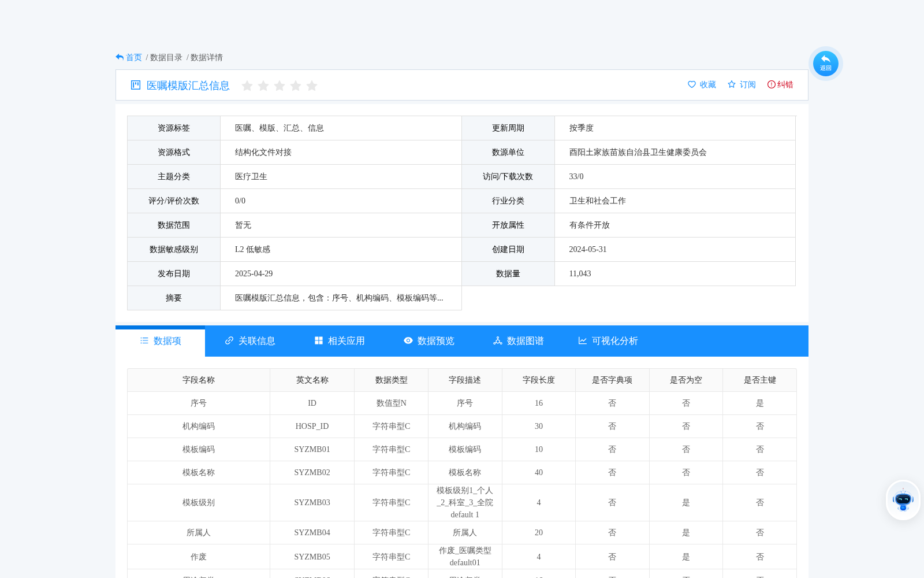The image size is (924, 578).
Task: Open the 数据预览 tab
Action: coord(429,341)
